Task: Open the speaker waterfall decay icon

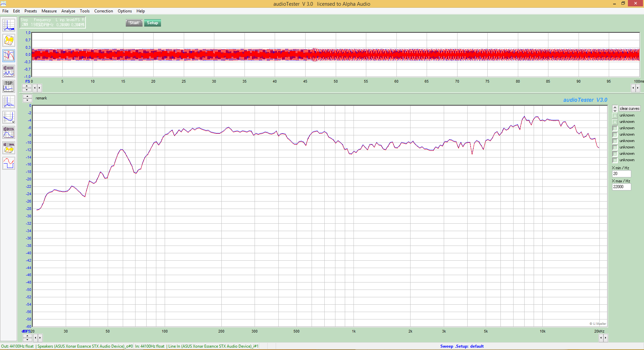Action: pos(9,148)
